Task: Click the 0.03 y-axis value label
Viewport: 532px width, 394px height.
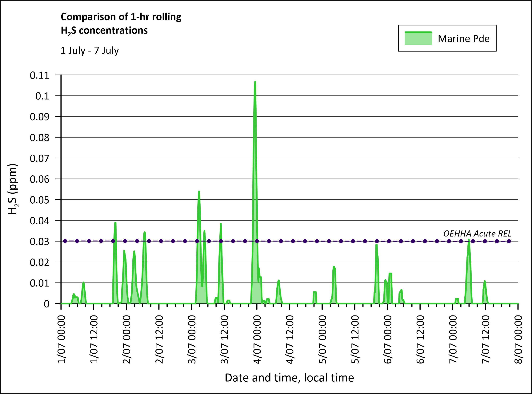Action: [x=40, y=242]
